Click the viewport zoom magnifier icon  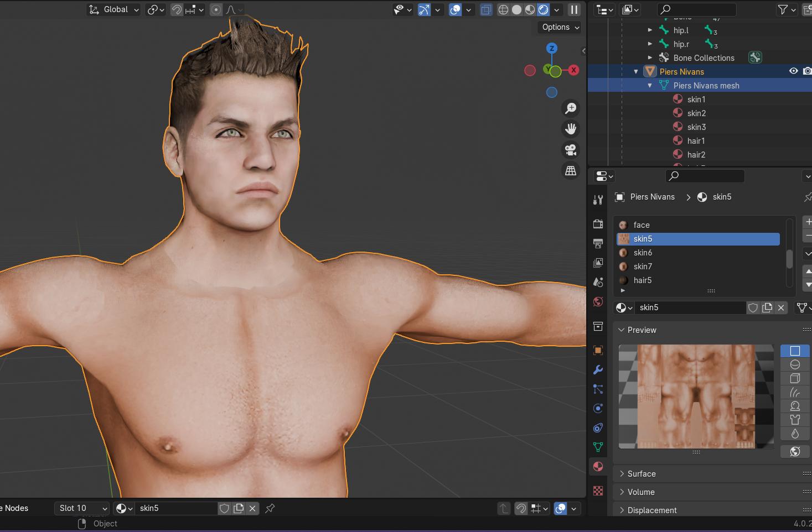click(x=571, y=108)
